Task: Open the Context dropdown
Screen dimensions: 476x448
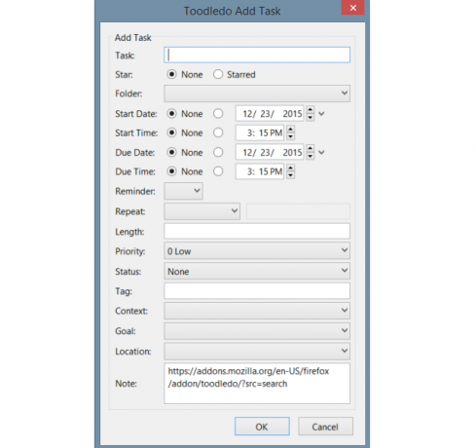Action: click(x=257, y=311)
